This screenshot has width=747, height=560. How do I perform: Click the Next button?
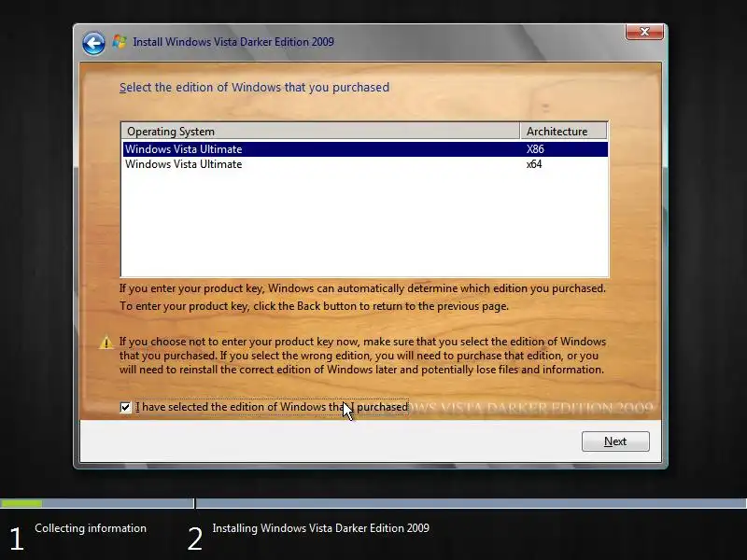coord(615,441)
